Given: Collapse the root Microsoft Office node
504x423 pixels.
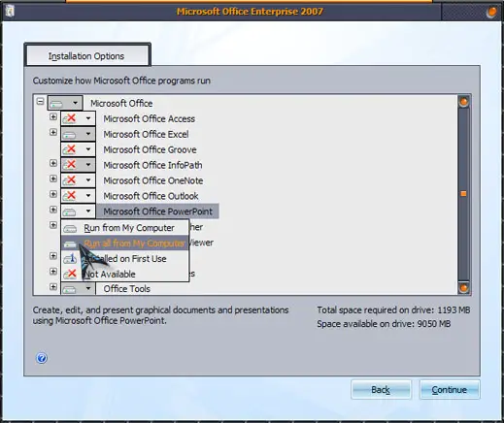Looking at the screenshot, I should point(40,101).
